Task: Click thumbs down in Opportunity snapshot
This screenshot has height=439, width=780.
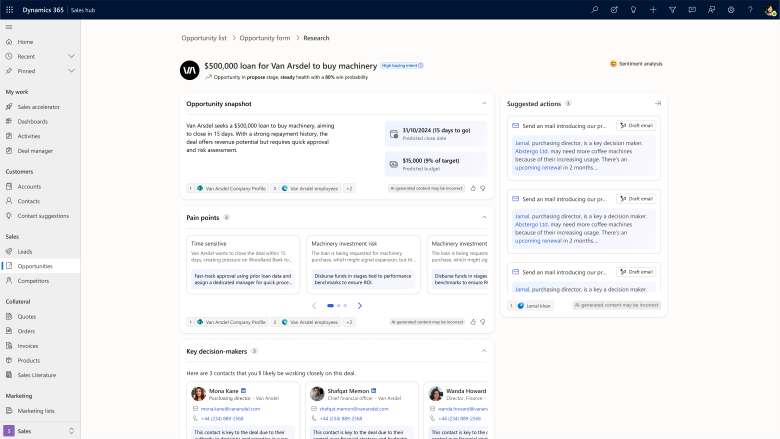Action: pos(483,188)
